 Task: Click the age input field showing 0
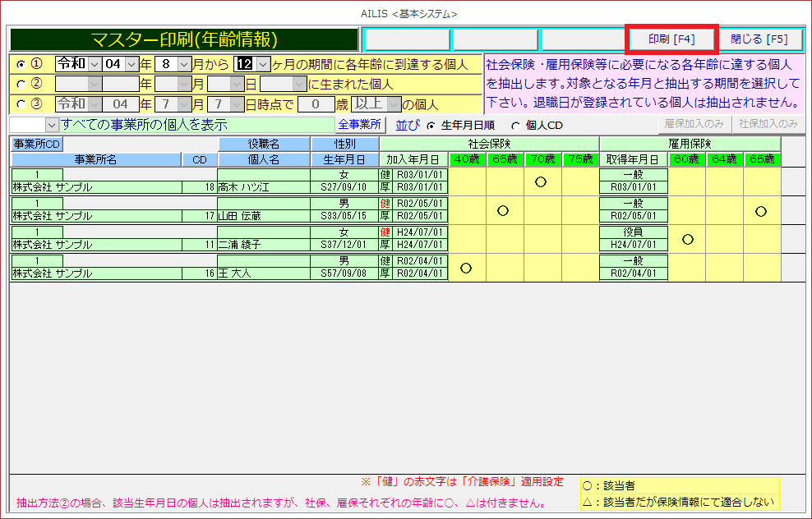pyautogui.click(x=316, y=104)
